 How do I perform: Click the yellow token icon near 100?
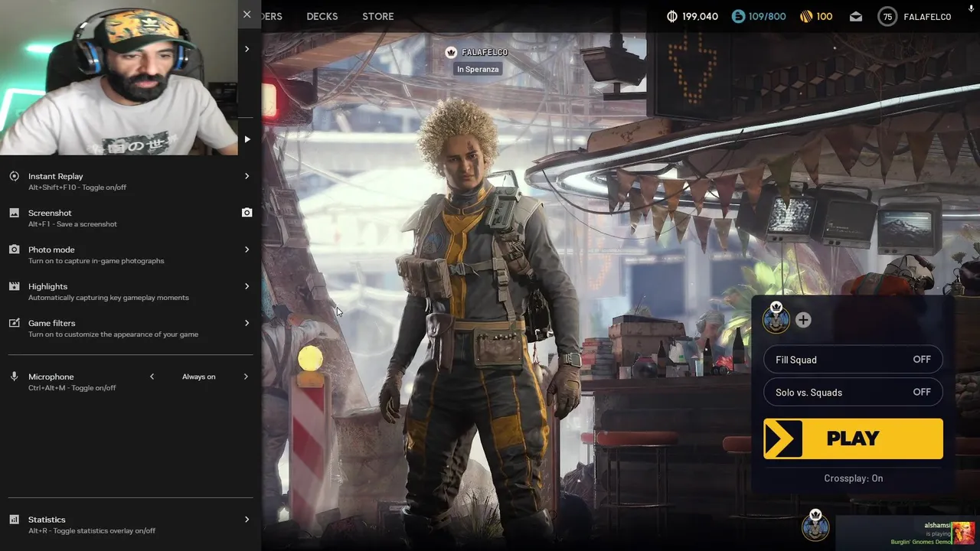tap(806, 16)
